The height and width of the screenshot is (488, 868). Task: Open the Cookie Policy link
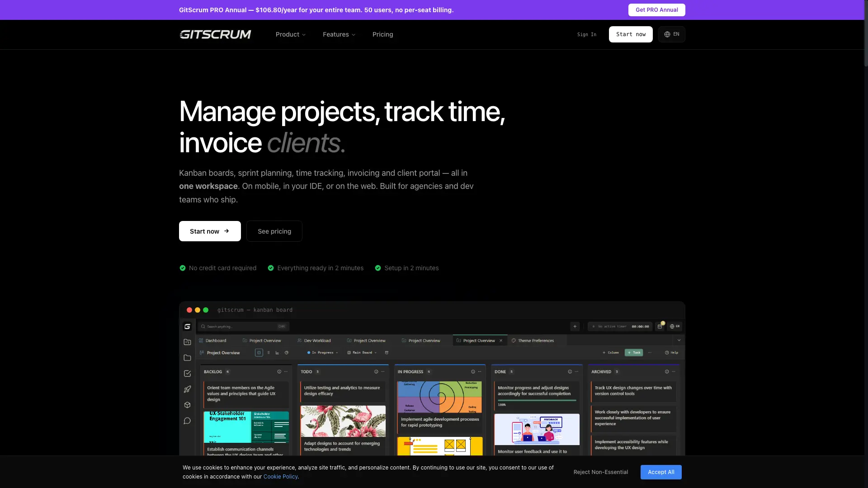pyautogui.click(x=280, y=476)
